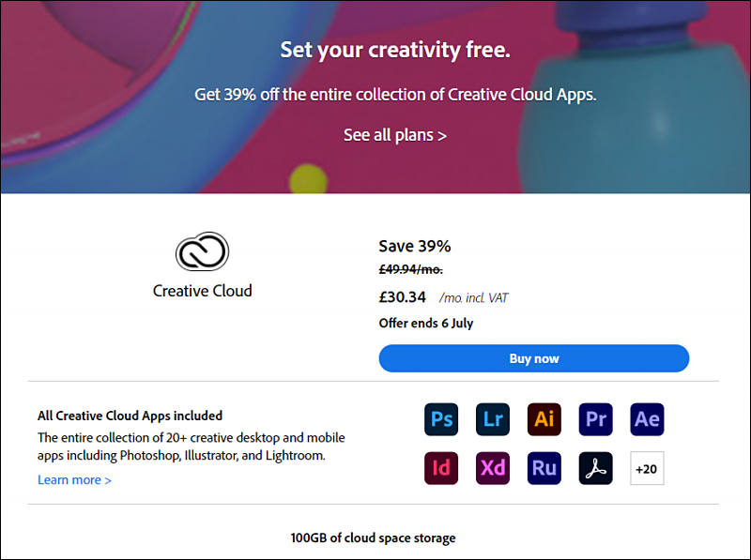Screen dimensions: 751x560
Task: Click the Offer ends 6 July text
Action: pyautogui.click(x=426, y=323)
